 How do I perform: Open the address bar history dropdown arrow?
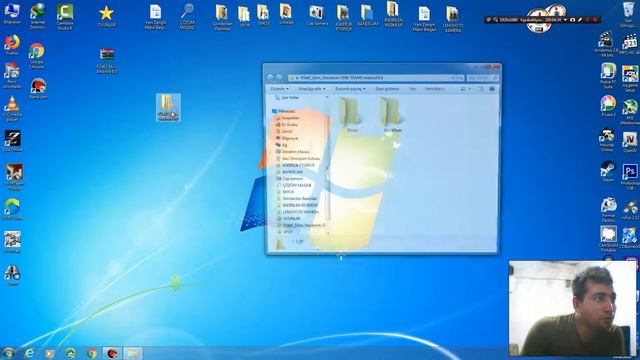(x=453, y=78)
